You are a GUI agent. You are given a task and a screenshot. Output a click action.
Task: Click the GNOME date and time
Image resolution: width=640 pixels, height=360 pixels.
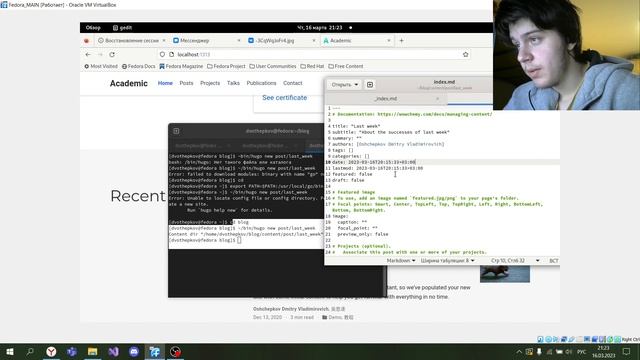tap(320, 28)
